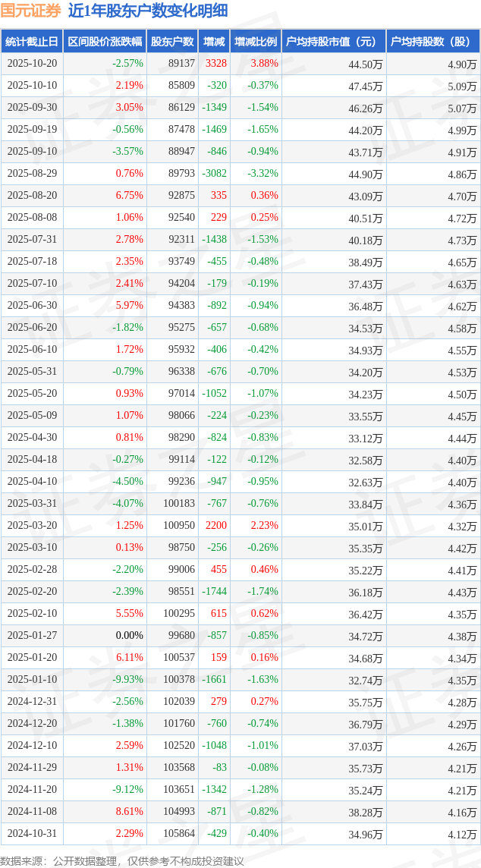Image resolution: width=481 pixels, height=868 pixels.
Task: Select the 股东户数 column header
Action: [172, 42]
